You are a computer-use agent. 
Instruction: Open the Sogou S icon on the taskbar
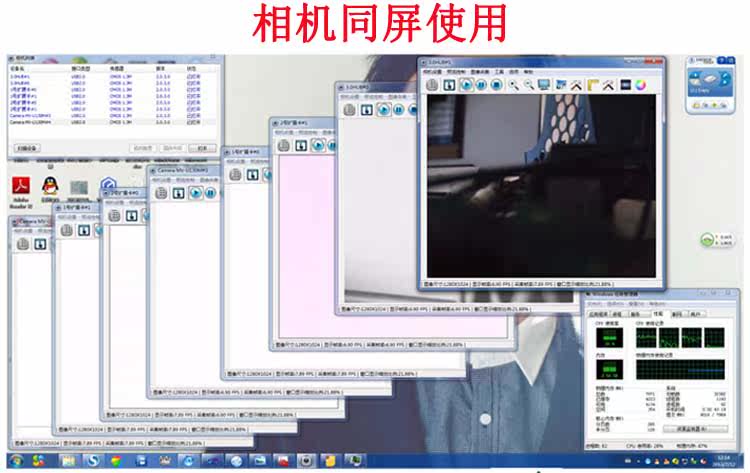click(x=92, y=461)
